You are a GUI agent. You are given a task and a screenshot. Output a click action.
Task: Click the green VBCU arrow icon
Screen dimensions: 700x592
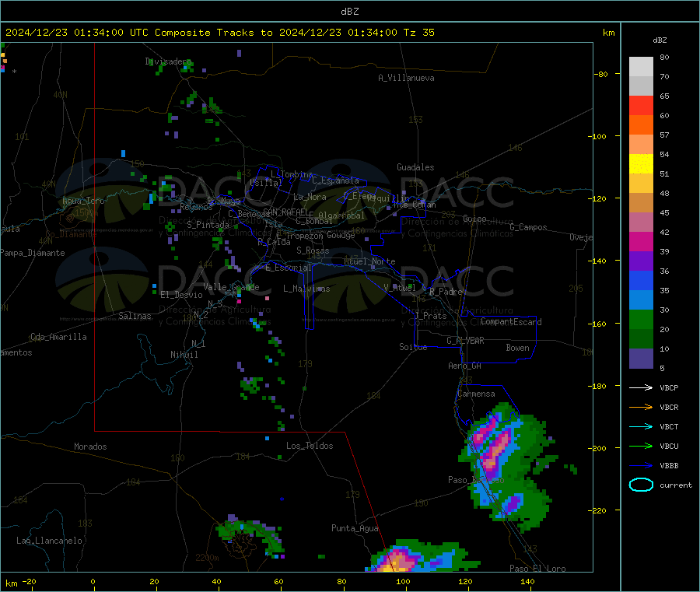[x=641, y=446]
